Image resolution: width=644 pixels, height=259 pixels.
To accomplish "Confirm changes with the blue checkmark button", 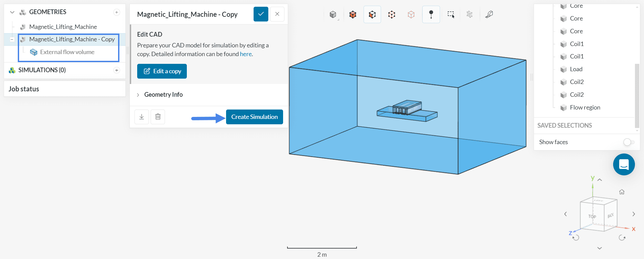I will (x=261, y=14).
